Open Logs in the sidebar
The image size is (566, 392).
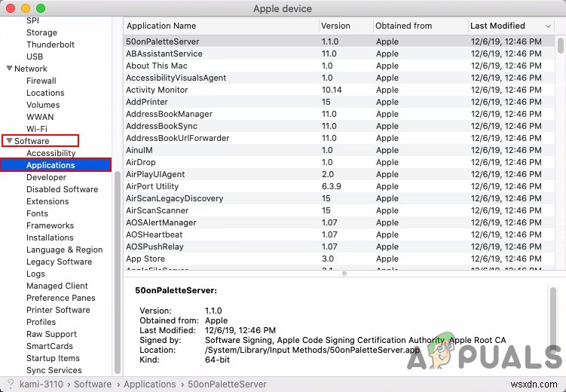click(x=35, y=274)
